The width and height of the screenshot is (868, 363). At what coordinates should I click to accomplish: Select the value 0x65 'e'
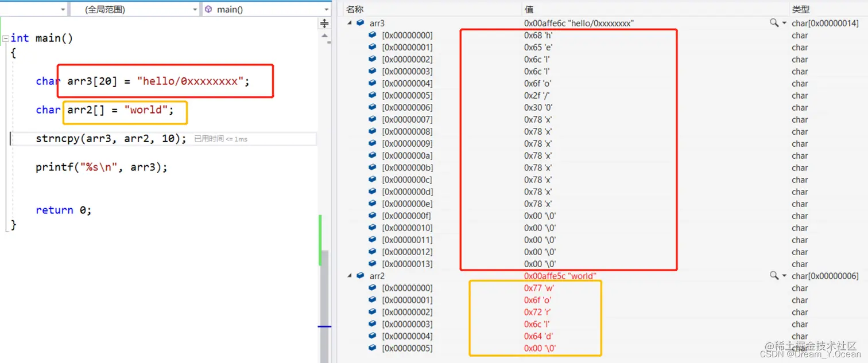(x=538, y=47)
